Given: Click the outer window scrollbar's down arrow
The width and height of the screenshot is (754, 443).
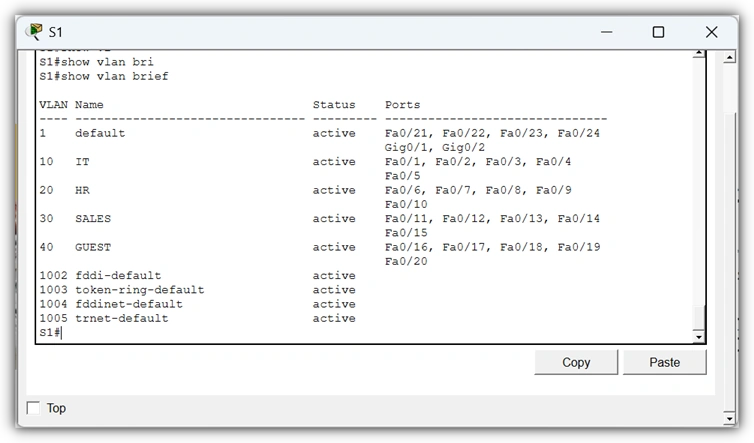Looking at the screenshot, I should (x=729, y=418).
